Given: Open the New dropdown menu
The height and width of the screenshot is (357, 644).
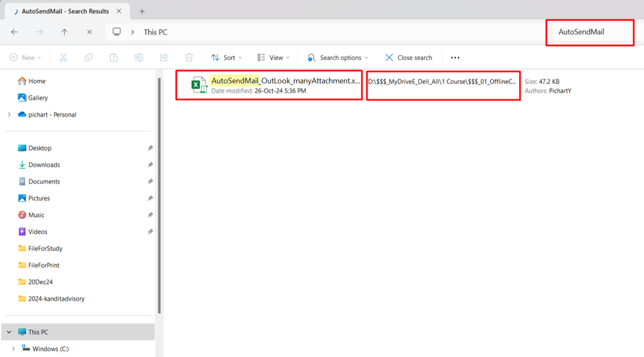Looking at the screenshot, I should pyautogui.click(x=26, y=58).
